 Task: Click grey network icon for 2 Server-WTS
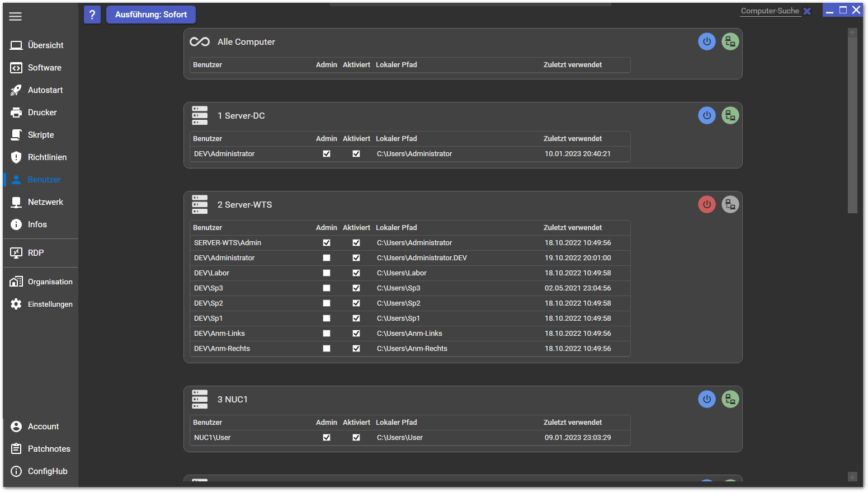pyautogui.click(x=730, y=204)
